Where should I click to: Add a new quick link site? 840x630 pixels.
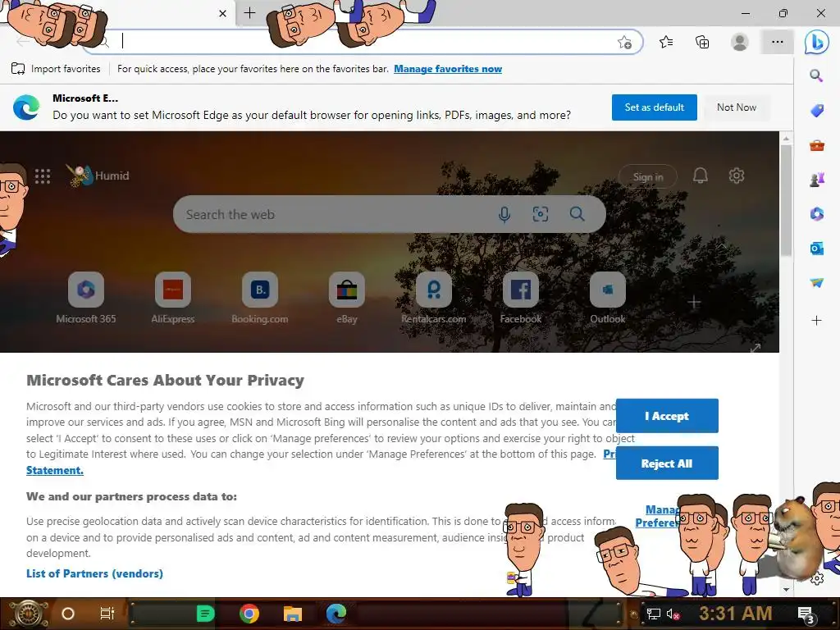click(694, 302)
